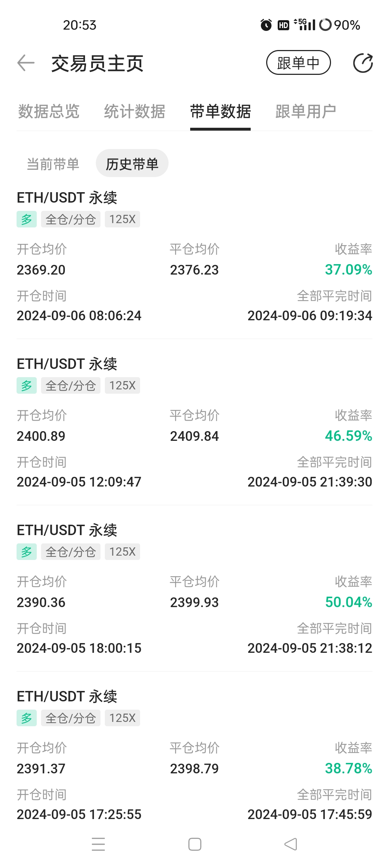The image size is (389, 868).
Task: Tap the Android recent apps menu icon
Action: click(x=98, y=844)
